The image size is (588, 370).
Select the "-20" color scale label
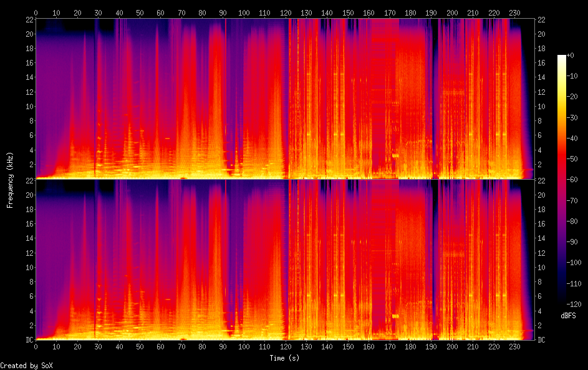click(x=572, y=97)
